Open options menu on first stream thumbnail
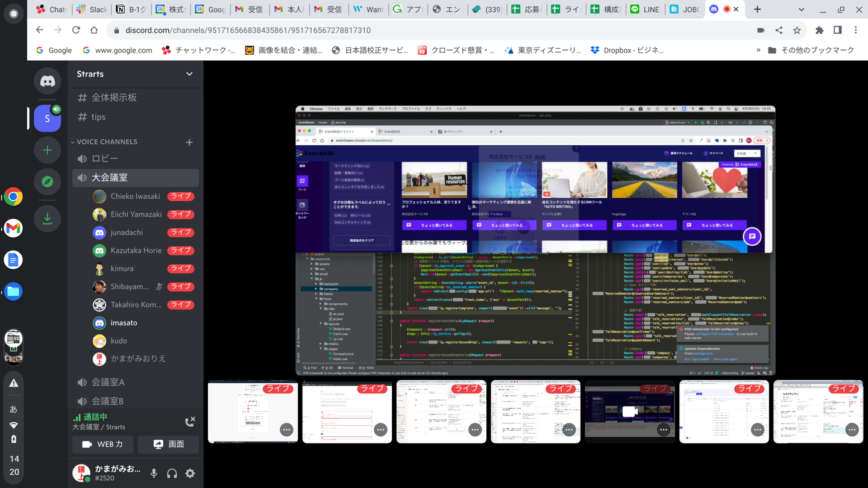This screenshot has height=488, width=868. click(286, 430)
